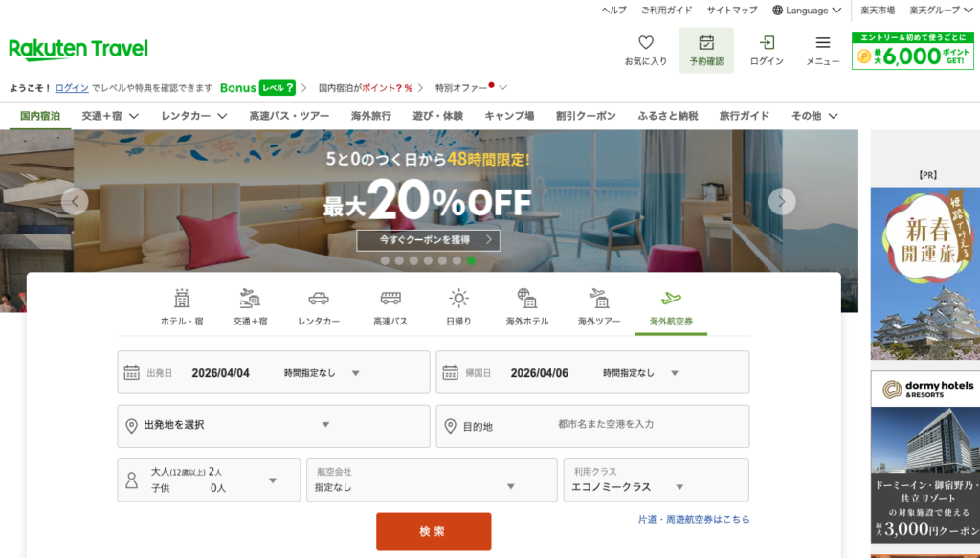This screenshot has height=558, width=980.
Task: Select the highway bus search icon
Action: click(390, 299)
